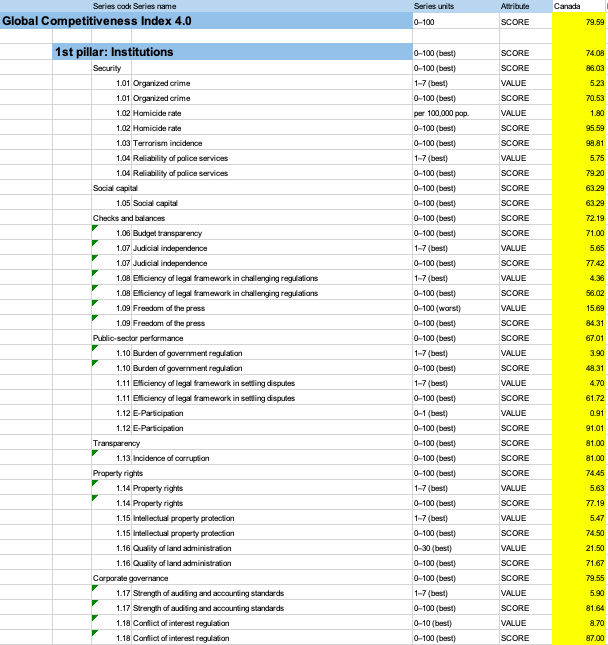Viewport: 608px width, 645px height.
Task: Click the '1st pillar: Institutions' heading cell
Action: [x=232, y=52]
